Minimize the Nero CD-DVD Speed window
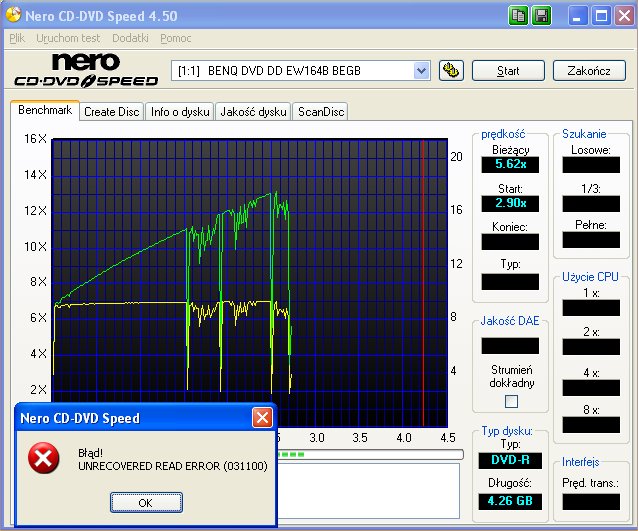 tap(577, 16)
